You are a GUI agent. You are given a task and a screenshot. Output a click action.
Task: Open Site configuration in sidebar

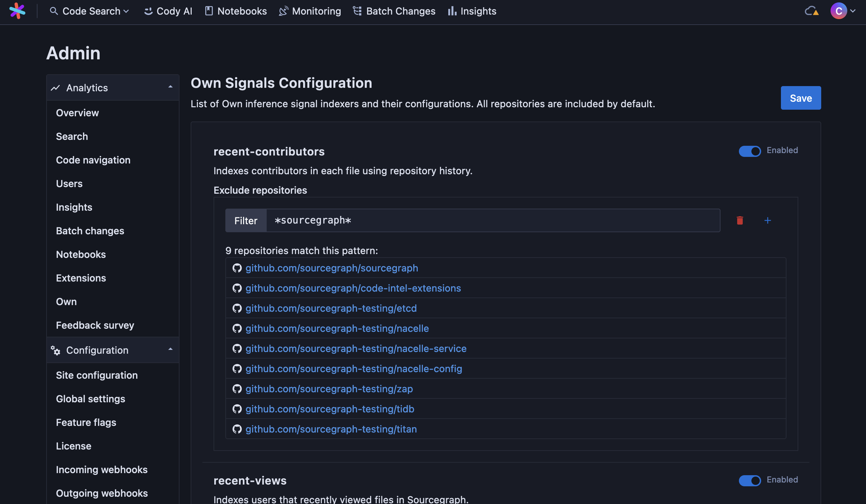coord(97,375)
